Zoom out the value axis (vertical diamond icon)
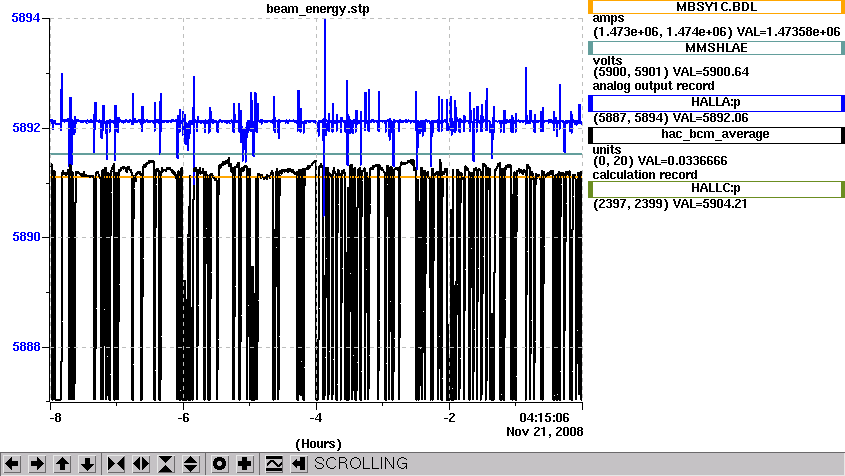This screenshot has height=476, width=845. coord(191,464)
